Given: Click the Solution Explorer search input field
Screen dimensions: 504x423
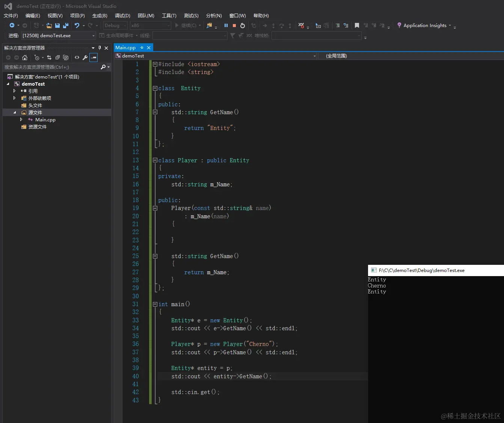Looking at the screenshot, I should pyautogui.click(x=51, y=67).
